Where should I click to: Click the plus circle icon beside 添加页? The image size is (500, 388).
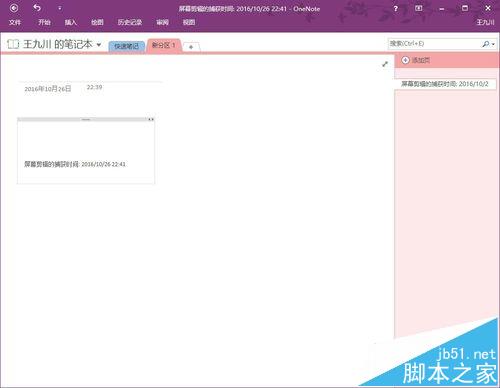405,60
